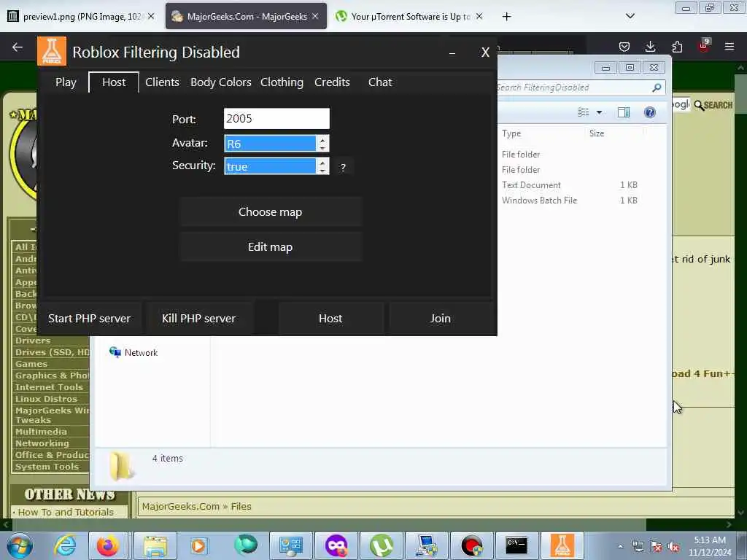Increase Avatar value with up arrow

click(x=322, y=139)
